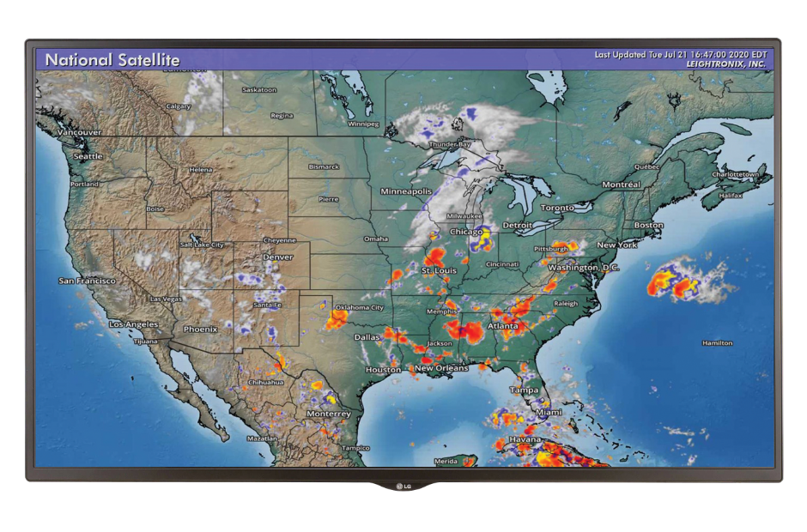Click the Minneapolis city label

[406, 190]
